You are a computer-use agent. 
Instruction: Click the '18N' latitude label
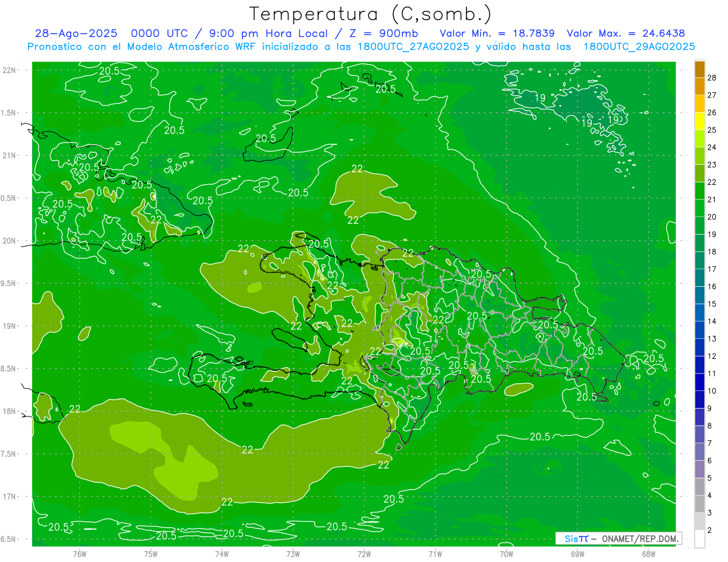10,411
